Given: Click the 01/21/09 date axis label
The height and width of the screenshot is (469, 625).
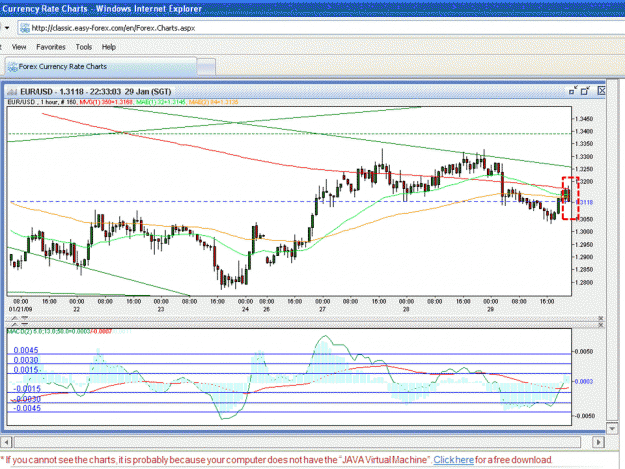Looking at the screenshot, I should [21, 309].
